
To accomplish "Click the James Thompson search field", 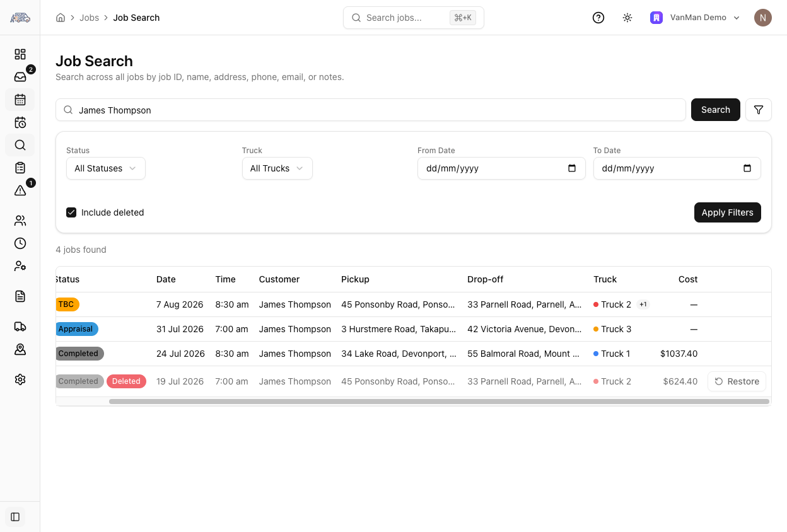I will 371,110.
